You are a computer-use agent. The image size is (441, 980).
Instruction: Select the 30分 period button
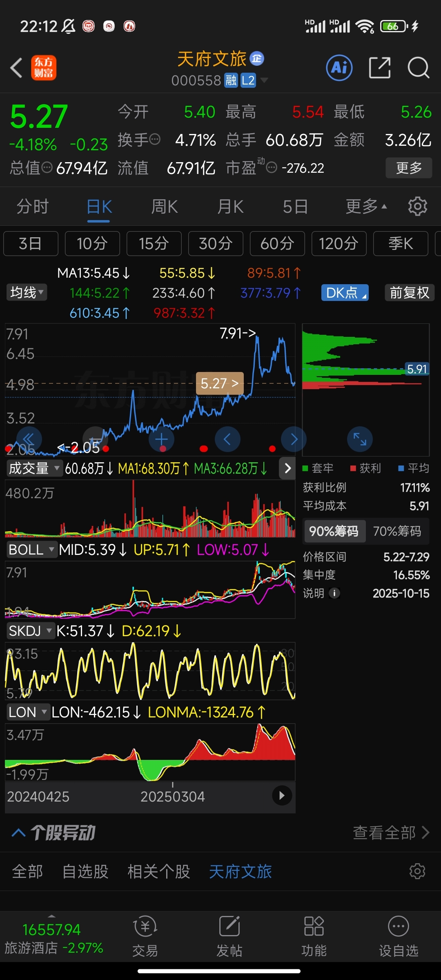pos(216,243)
